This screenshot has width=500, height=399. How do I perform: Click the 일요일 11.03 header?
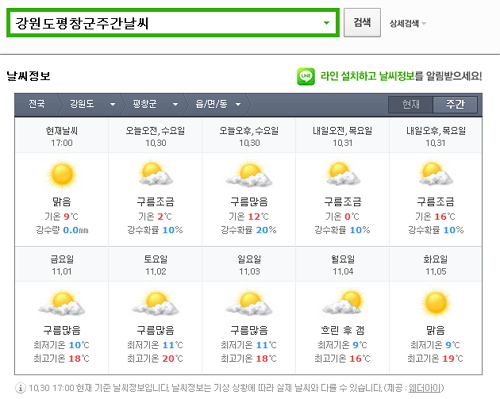click(x=249, y=265)
